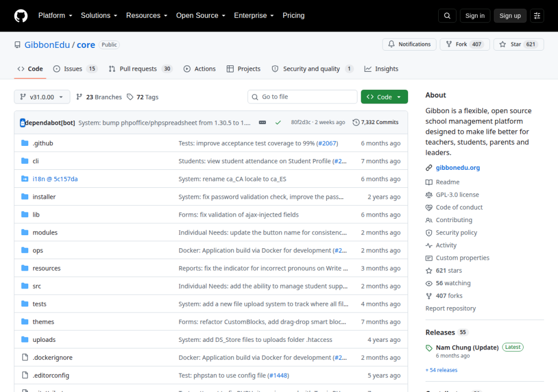This screenshot has height=392, width=558.
Task: View the 72 Tags link
Action: 143,97
